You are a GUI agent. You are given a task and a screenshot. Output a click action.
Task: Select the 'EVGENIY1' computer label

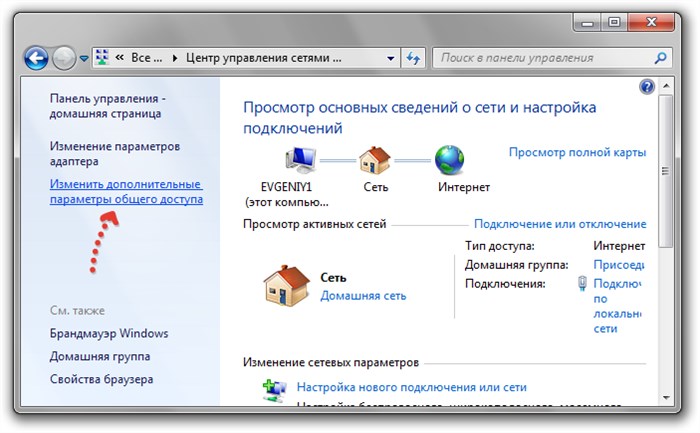[x=286, y=187]
